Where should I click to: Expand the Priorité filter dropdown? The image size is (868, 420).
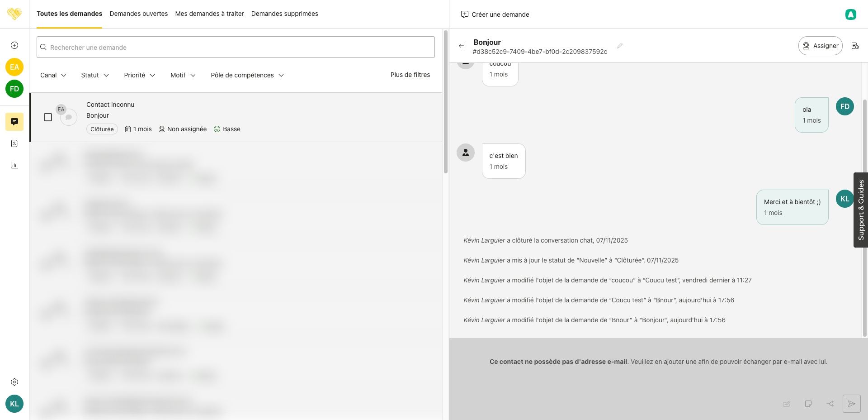(x=139, y=75)
